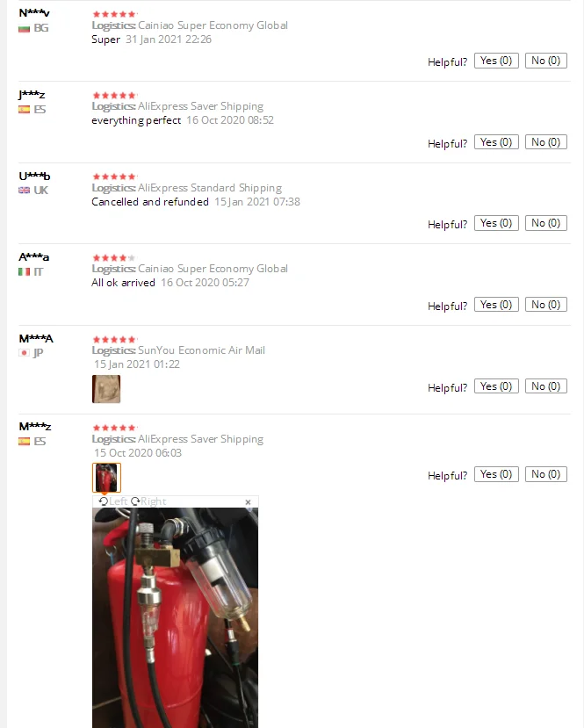
Task: Open M***A's review photo thumbnail
Action: tap(106, 389)
